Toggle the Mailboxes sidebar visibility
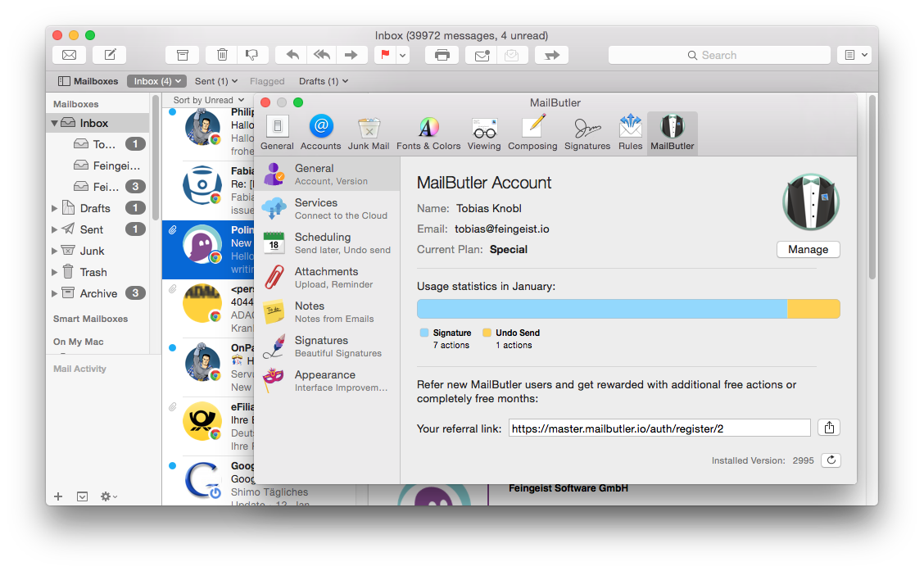The height and width of the screenshot is (571, 924). 88,81
